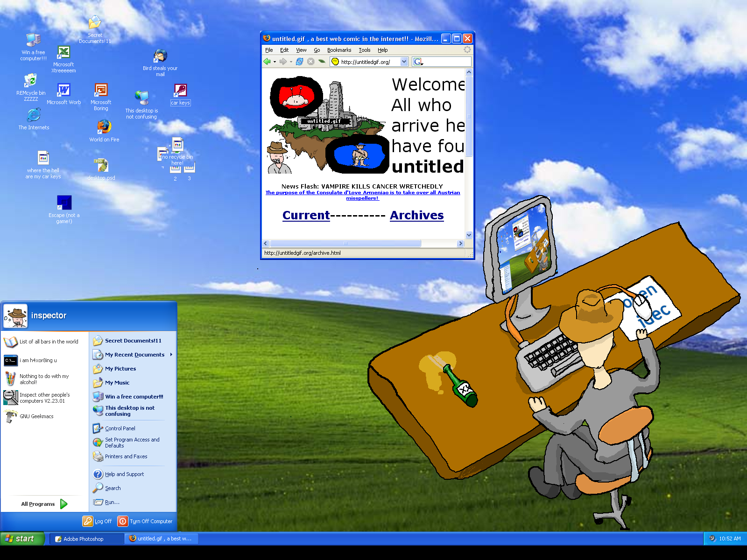747x560 pixels.
Task: Click the browser horizontal scrollbar thumb
Action: pyautogui.click(x=345, y=243)
